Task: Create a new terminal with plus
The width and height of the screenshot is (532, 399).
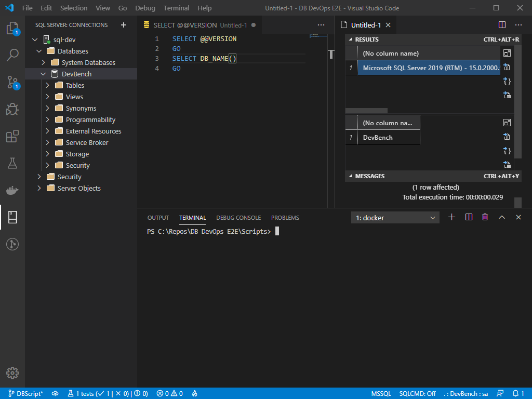Action: point(451,217)
